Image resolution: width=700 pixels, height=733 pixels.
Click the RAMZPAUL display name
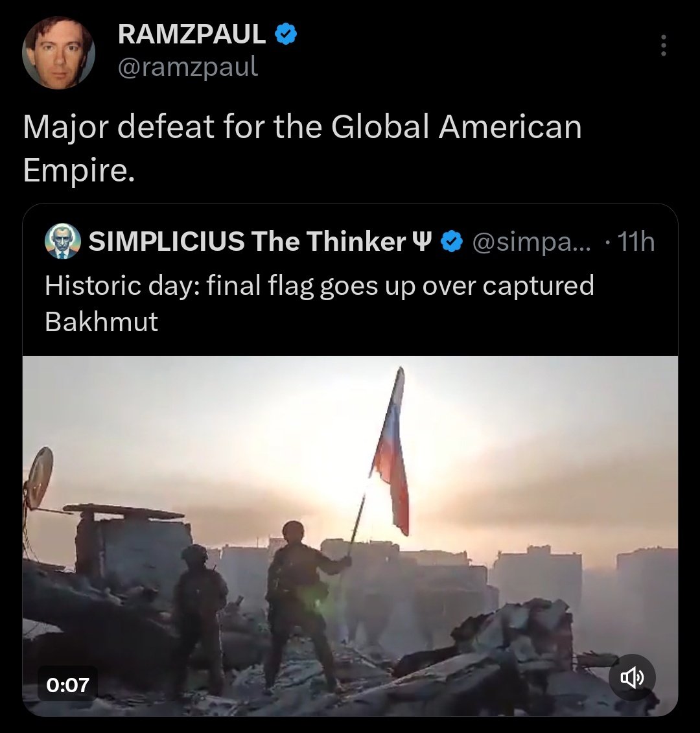[x=192, y=34]
